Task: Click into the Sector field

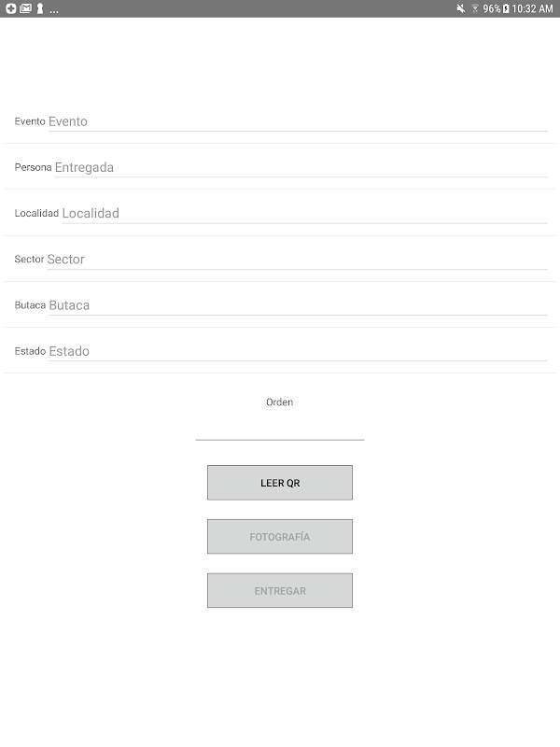Action: click(296, 259)
